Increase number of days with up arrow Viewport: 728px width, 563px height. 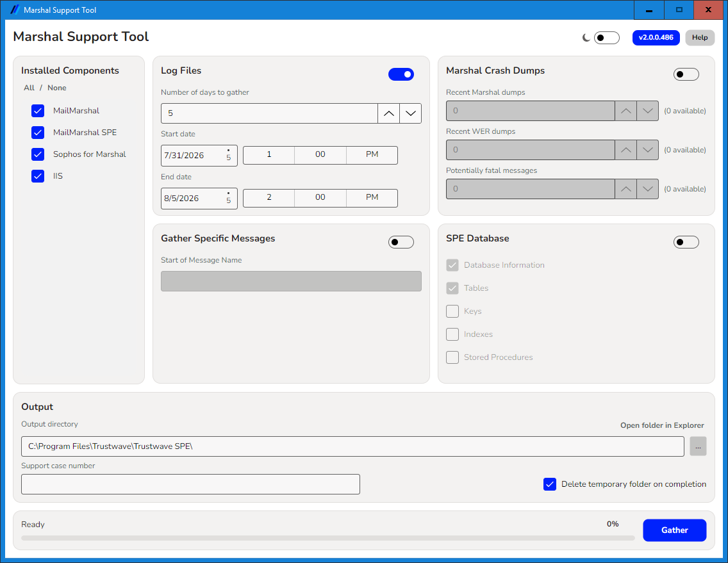coord(388,113)
